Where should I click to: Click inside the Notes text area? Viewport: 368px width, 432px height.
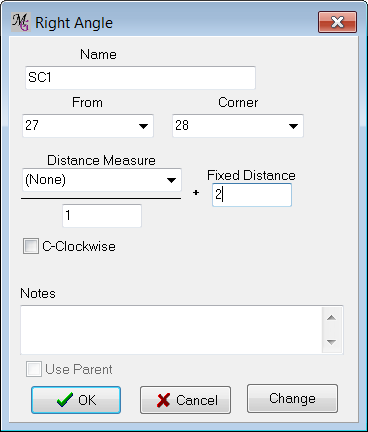[171, 330]
